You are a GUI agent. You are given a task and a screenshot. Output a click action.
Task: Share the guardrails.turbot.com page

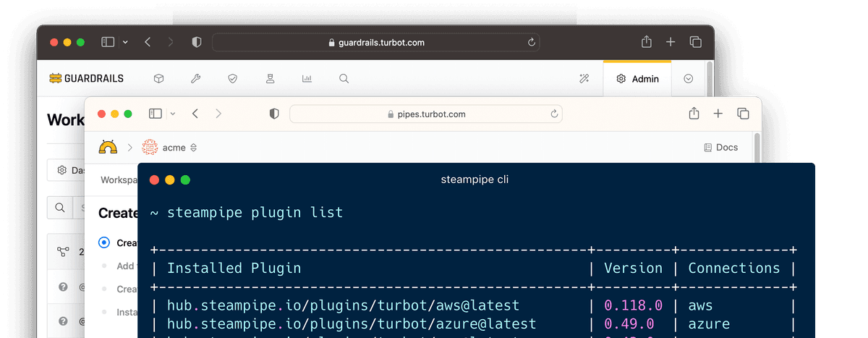[x=647, y=42]
